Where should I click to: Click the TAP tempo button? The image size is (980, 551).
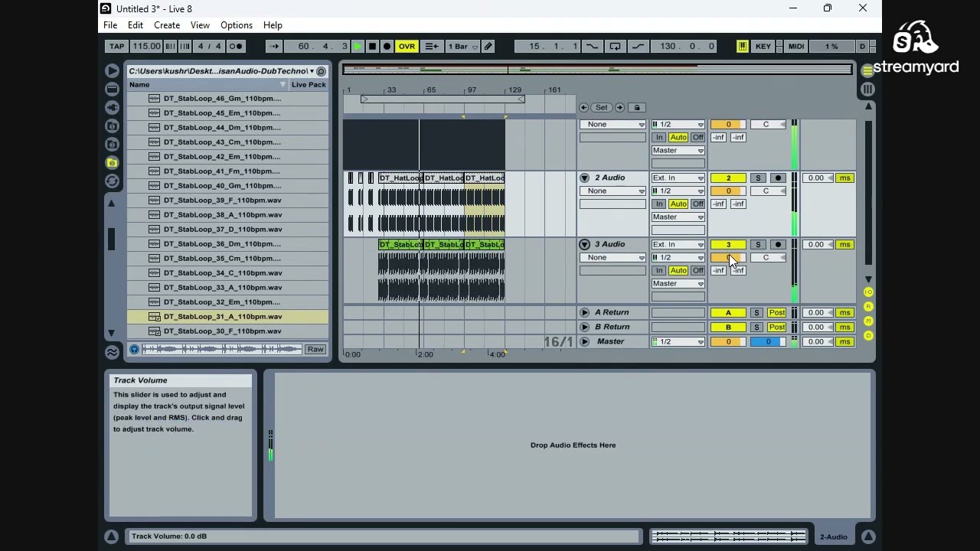click(x=116, y=47)
